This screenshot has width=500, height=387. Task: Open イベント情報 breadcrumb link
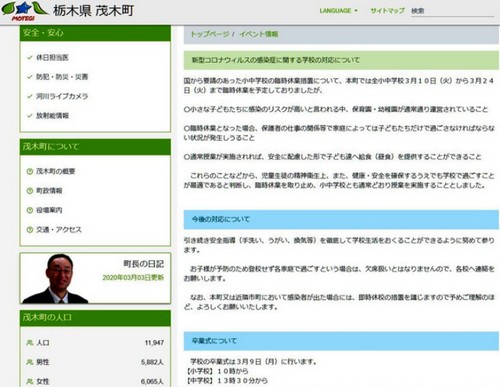coord(258,34)
